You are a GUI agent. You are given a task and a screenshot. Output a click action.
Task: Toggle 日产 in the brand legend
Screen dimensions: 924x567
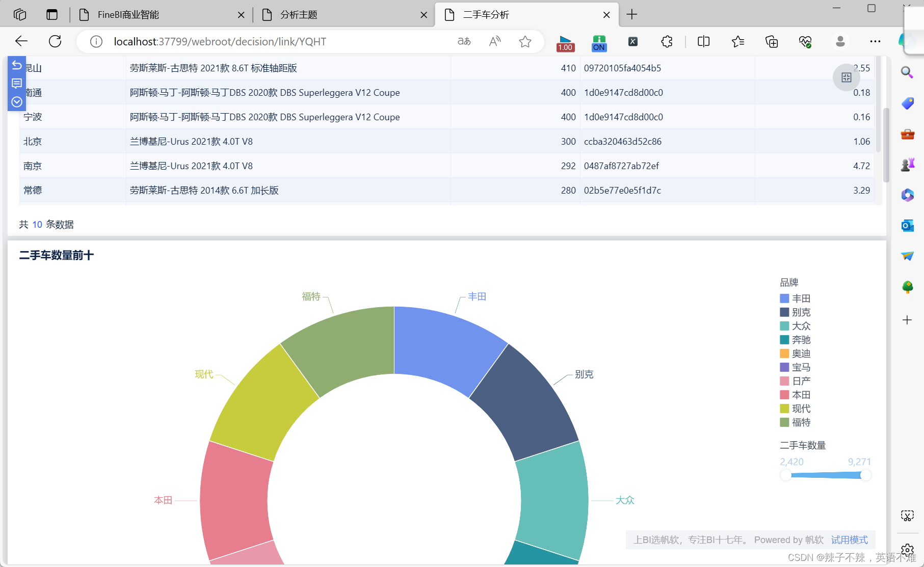point(795,381)
